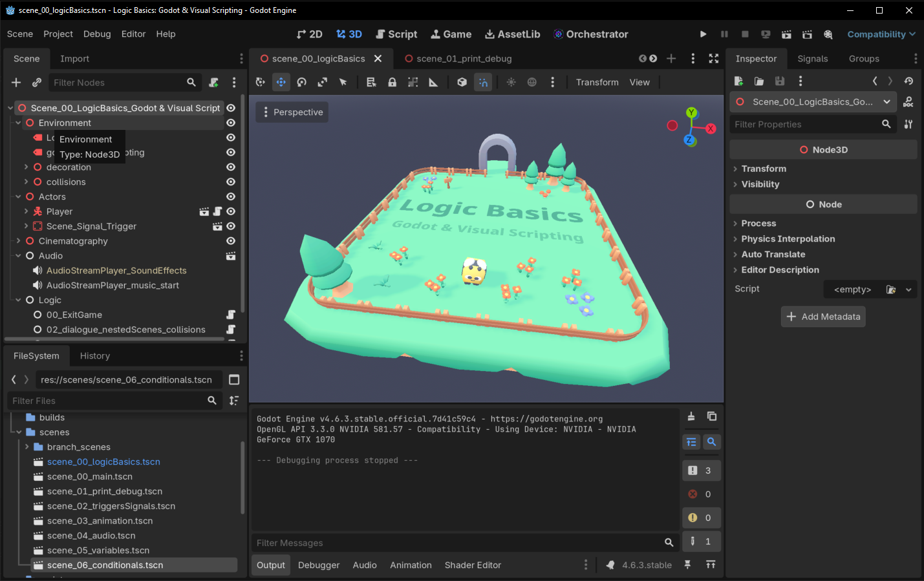Open the Perspective view menu button

292,112
